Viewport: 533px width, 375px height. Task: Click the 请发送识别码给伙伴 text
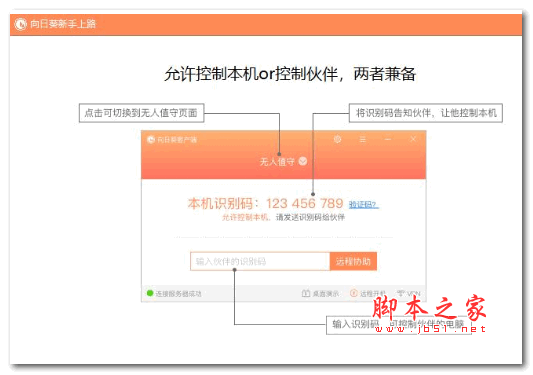(x=310, y=217)
